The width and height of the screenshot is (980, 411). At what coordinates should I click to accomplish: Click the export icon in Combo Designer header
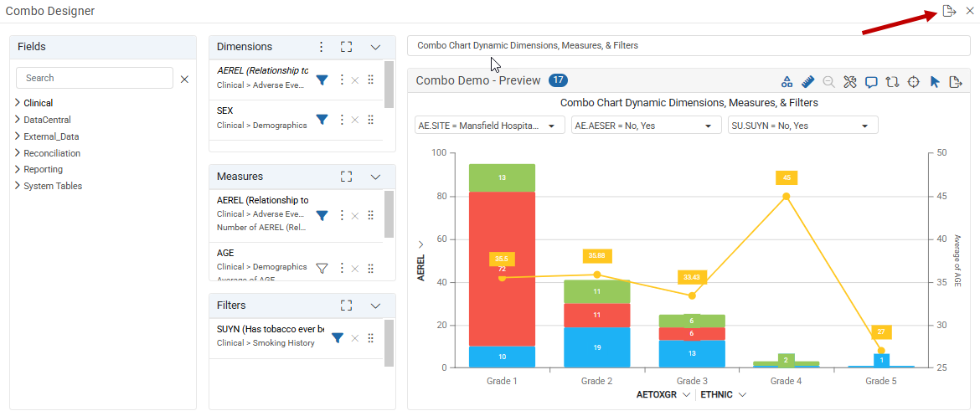click(949, 11)
